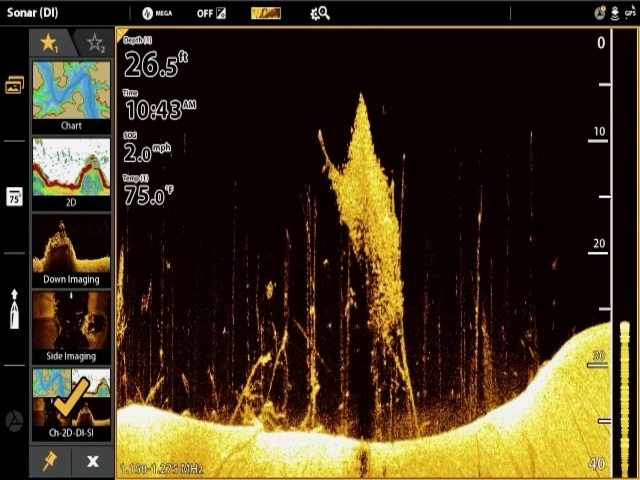Click the compass navigation icon at bottom-left
The image size is (640, 480).
point(14,420)
